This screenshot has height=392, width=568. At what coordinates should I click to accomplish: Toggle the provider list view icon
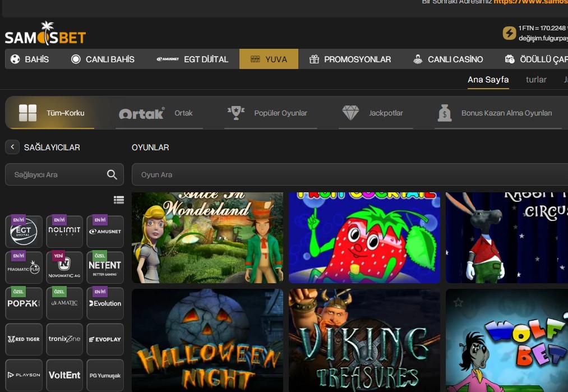(118, 200)
